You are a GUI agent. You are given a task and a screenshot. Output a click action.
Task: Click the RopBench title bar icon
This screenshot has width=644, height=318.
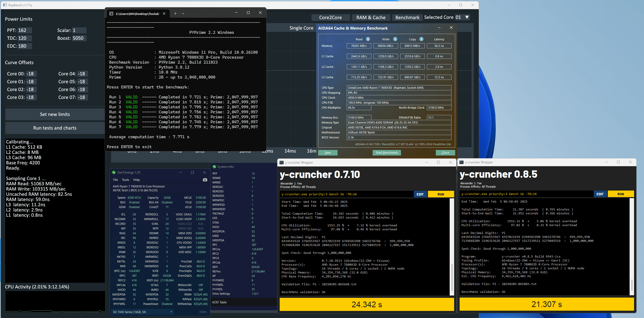[5, 5]
